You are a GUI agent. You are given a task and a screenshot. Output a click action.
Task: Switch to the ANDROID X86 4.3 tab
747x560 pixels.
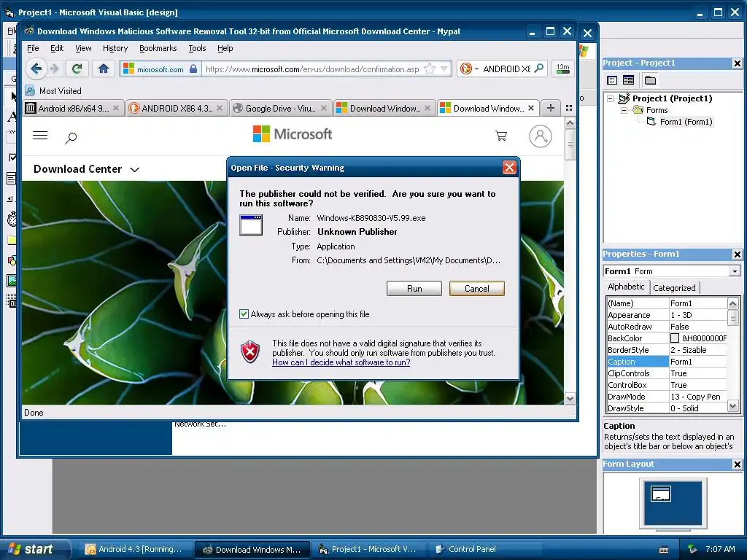[177, 108]
